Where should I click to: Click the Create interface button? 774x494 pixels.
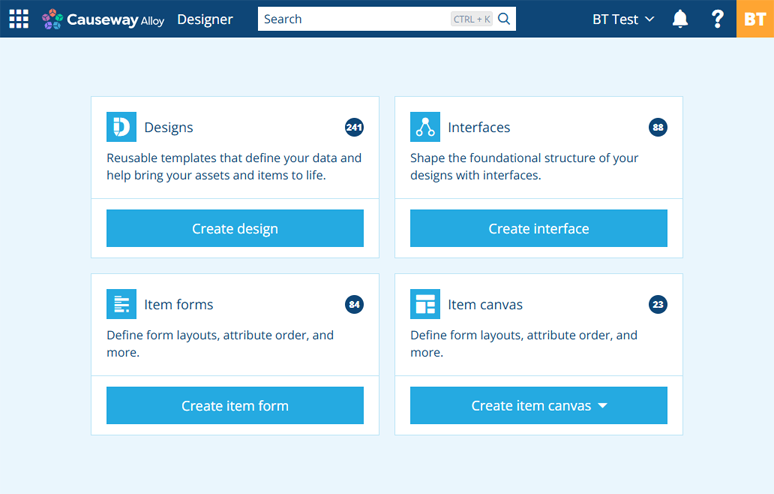tap(539, 228)
